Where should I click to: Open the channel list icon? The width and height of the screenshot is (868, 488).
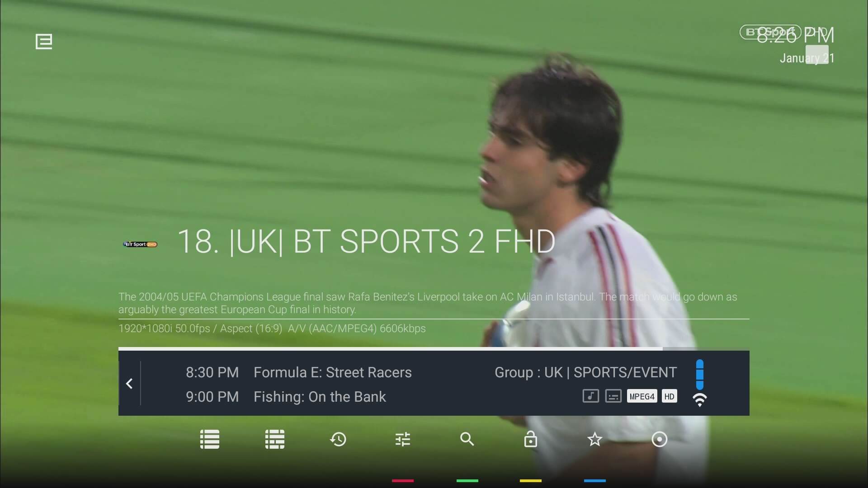tap(209, 439)
